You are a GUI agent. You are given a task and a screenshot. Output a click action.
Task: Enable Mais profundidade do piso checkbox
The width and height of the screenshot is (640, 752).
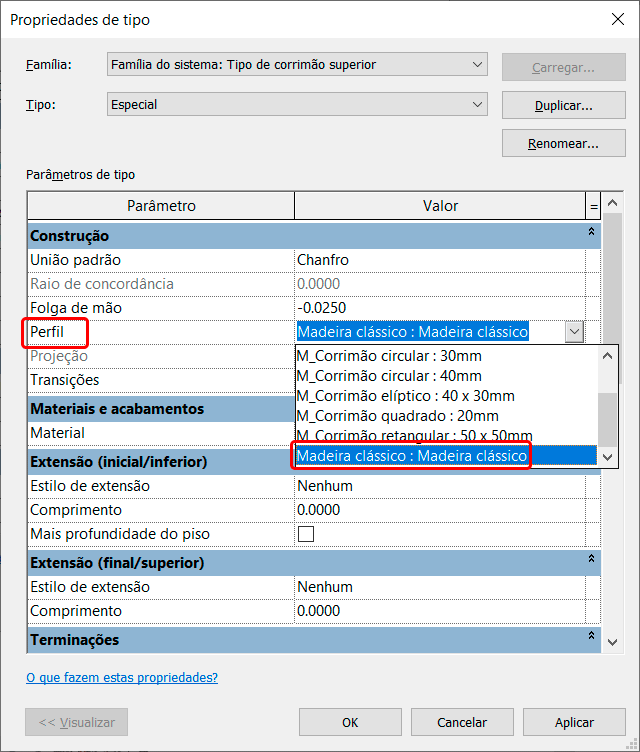pyautogui.click(x=306, y=534)
